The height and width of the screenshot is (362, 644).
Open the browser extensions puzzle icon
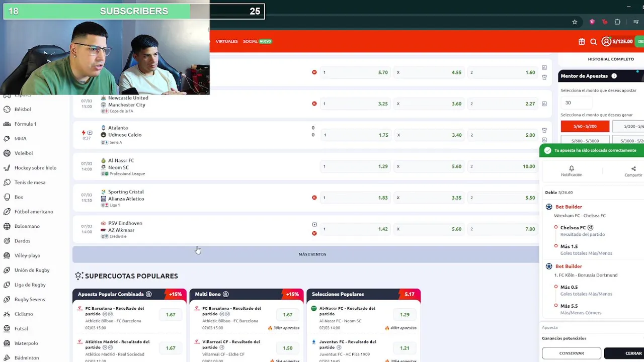click(617, 22)
